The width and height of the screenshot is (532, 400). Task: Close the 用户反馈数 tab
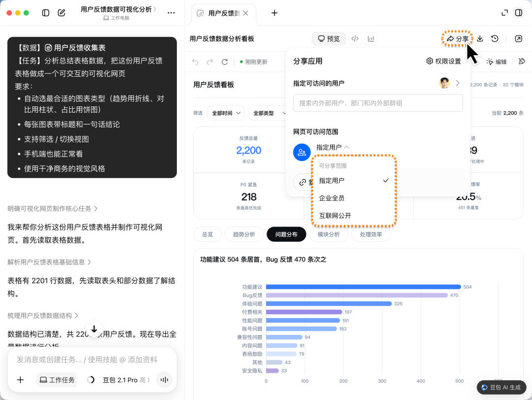click(x=246, y=13)
